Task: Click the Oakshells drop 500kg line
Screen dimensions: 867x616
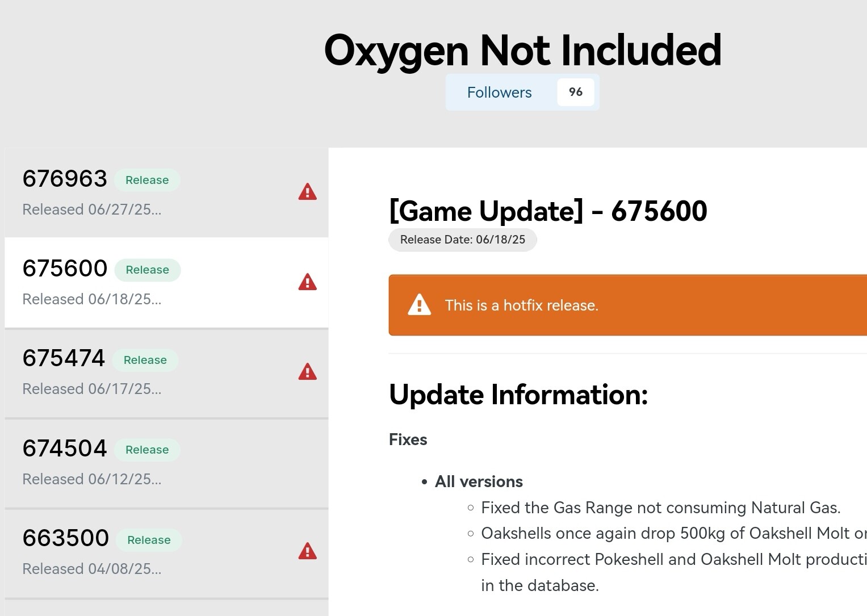Action: [x=674, y=533]
